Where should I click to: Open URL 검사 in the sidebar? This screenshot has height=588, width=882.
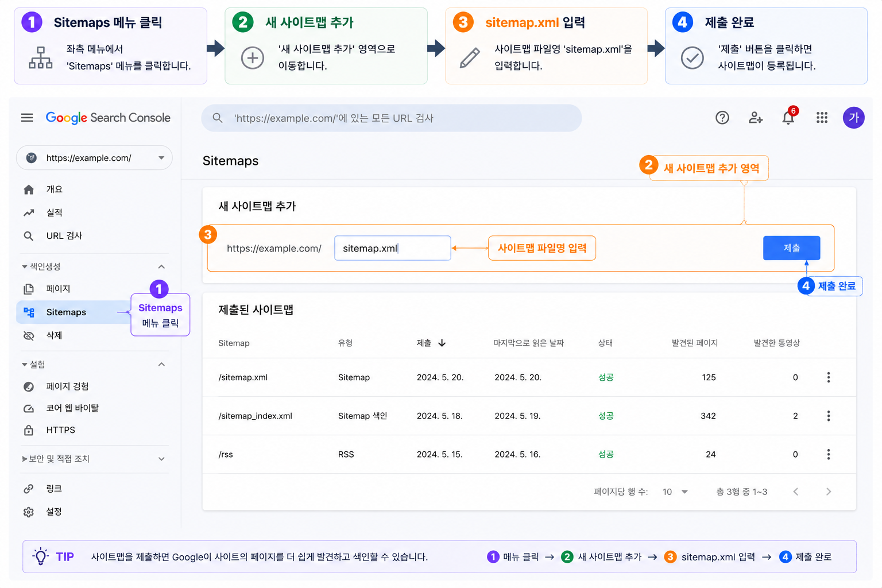coord(64,236)
